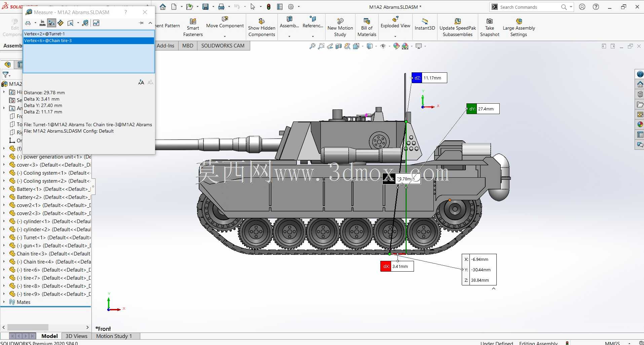Image resolution: width=644 pixels, height=345 pixels.
Task: Open Large Assembly Settings
Action: [x=519, y=27]
